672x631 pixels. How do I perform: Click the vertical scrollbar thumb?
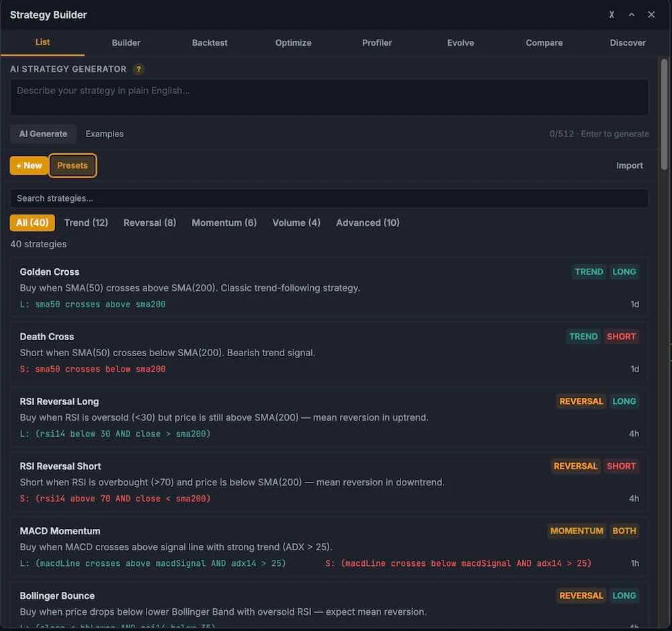point(664,114)
